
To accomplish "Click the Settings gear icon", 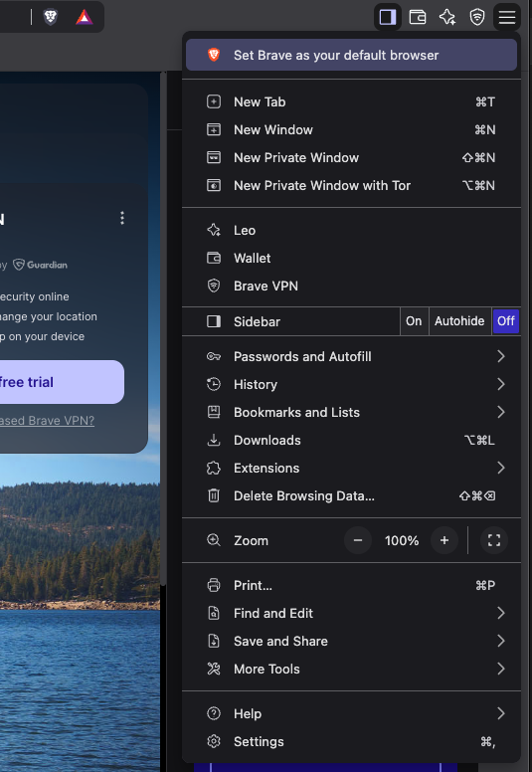I will coord(214,741).
